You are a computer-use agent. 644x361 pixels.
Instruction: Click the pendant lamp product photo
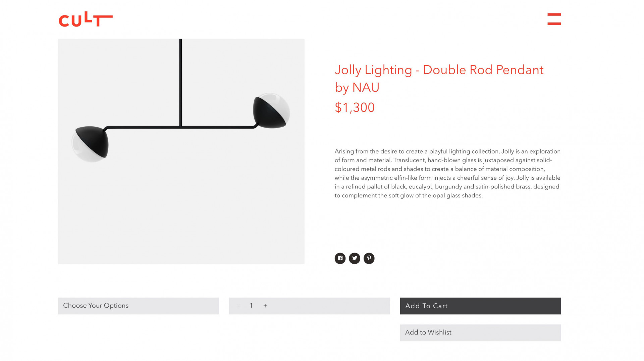pos(181,151)
